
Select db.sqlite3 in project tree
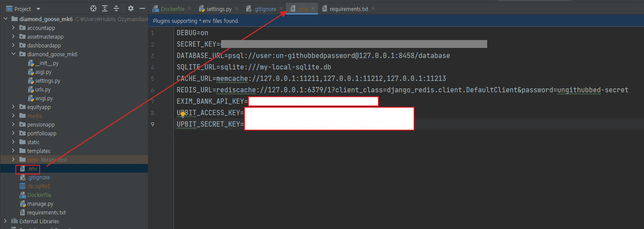39,186
